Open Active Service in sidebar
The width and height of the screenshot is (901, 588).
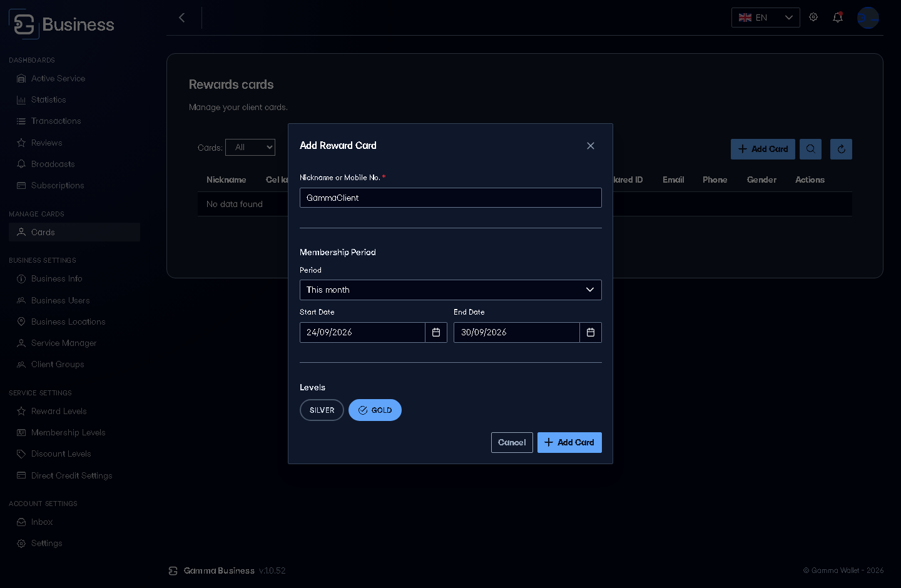click(74, 78)
